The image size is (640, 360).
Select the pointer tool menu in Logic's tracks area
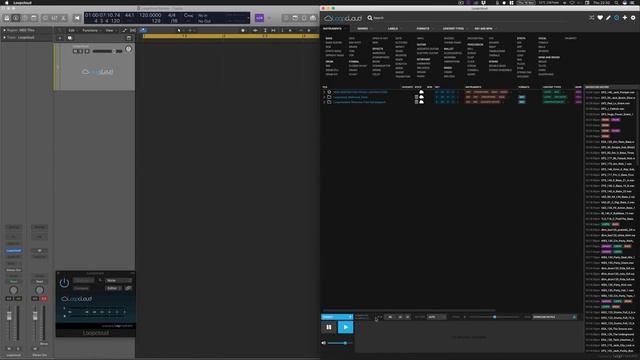pyautogui.click(x=180, y=30)
